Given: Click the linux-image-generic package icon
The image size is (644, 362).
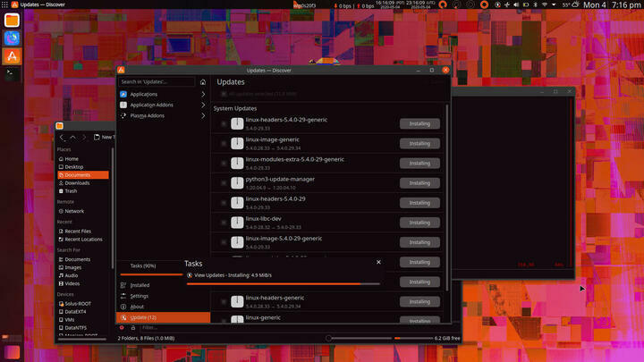Looking at the screenshot, I should (237, 143).
